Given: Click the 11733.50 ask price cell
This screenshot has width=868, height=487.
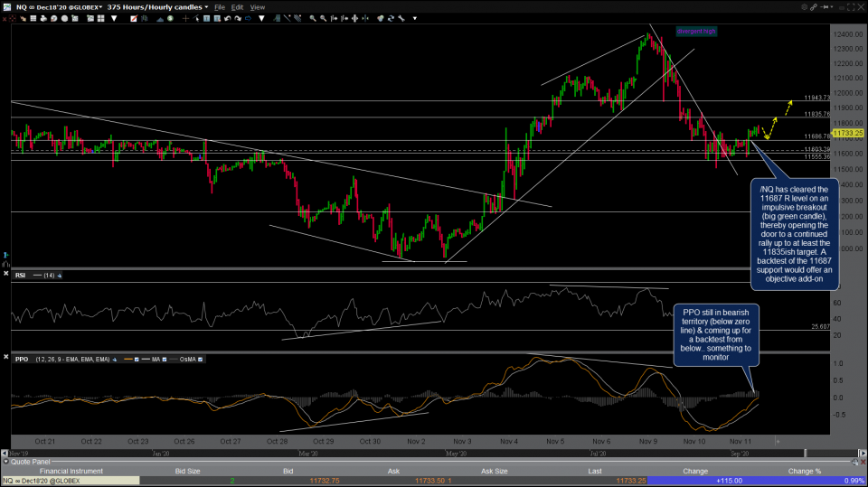Looking at the screenshot, I should [x=429, y=481].
